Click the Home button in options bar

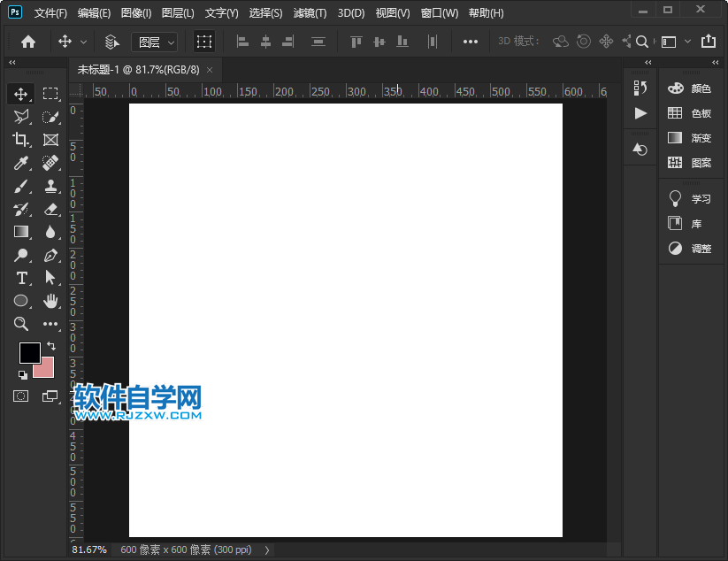pyautogui.click(x=28, y=42)
